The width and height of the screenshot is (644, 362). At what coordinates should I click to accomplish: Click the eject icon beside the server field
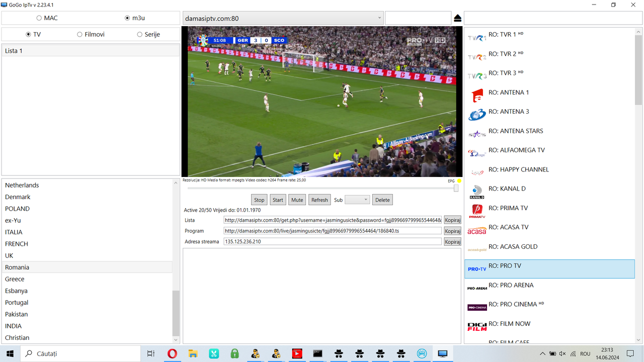coord(457,18)
